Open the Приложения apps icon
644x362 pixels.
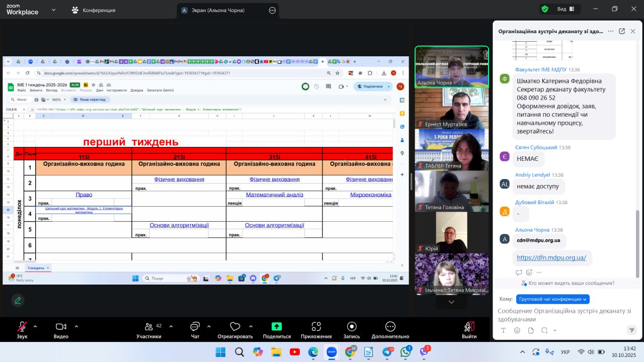[316, 327]
